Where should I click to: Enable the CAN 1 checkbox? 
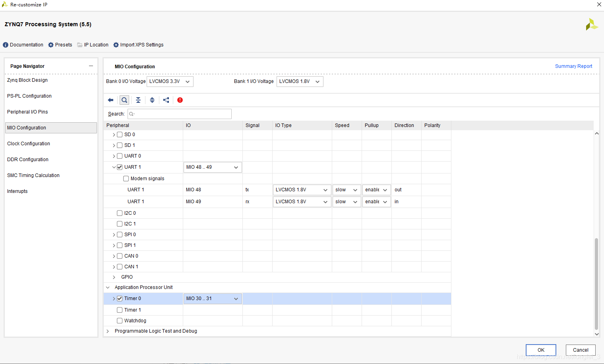(120, 267)
